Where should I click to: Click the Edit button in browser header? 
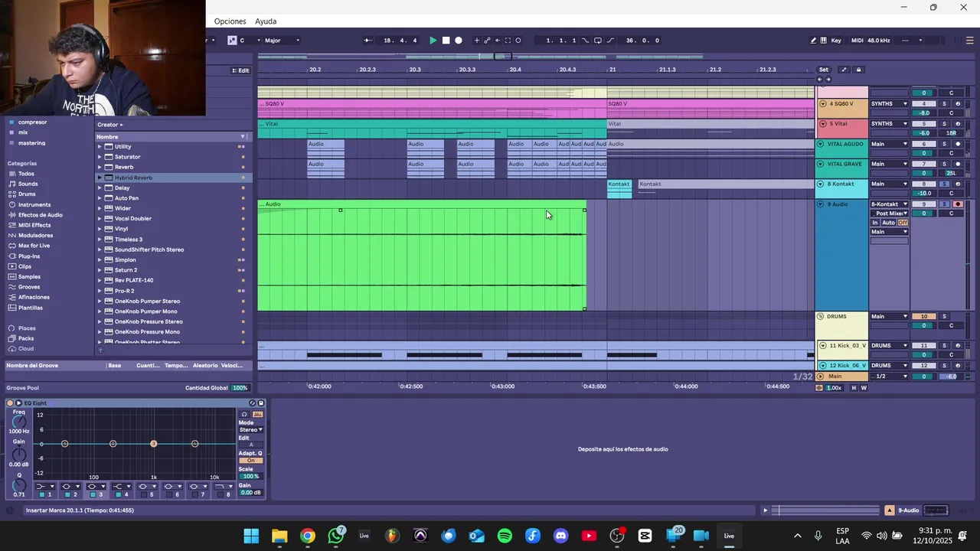241,70
